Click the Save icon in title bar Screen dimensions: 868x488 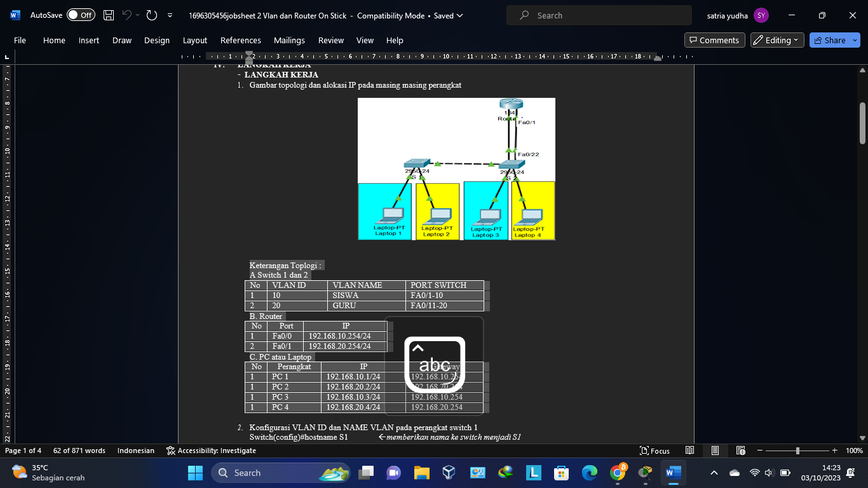(109, 15)
